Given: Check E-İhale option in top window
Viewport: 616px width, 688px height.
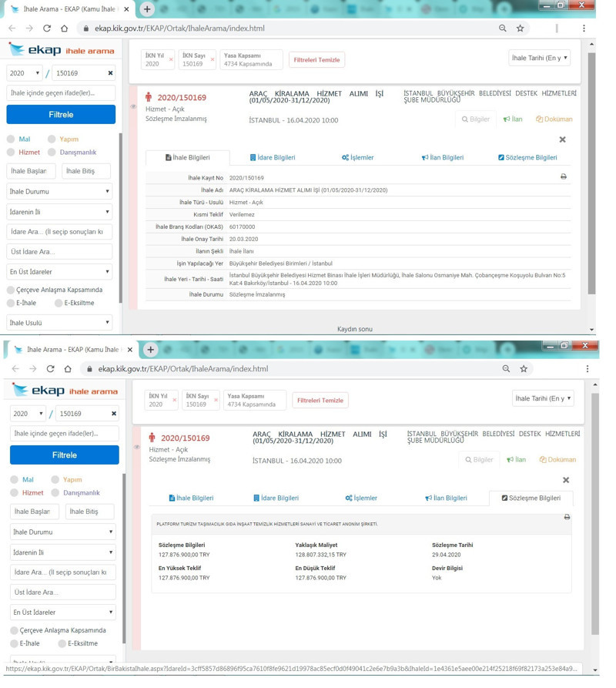Looking at the screenshot, I should click(x=11, y=303).
